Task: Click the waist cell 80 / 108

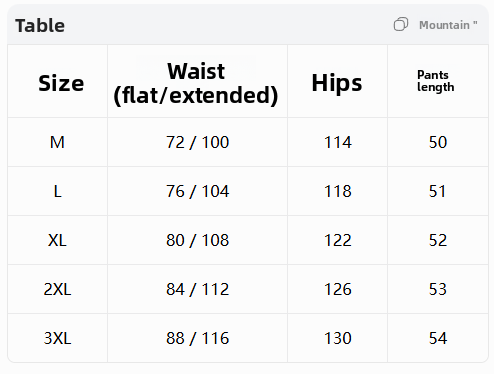Action: click(x=197, y=241)
